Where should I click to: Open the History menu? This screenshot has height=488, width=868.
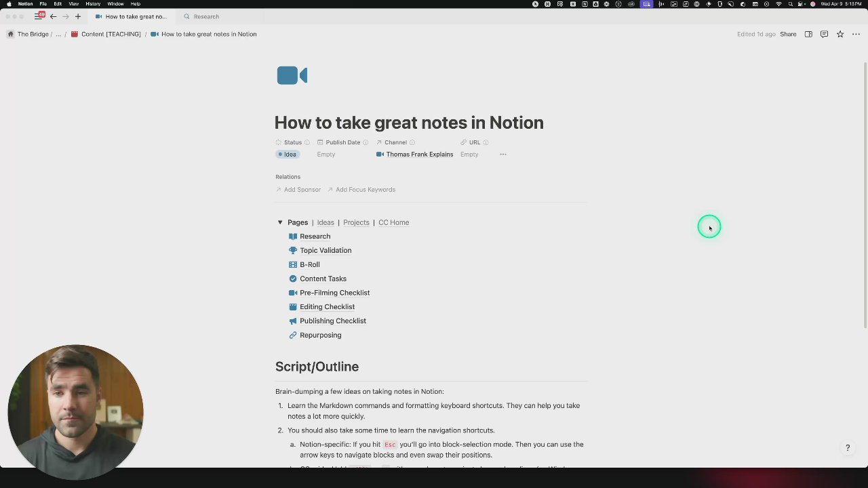click(93, 4)
